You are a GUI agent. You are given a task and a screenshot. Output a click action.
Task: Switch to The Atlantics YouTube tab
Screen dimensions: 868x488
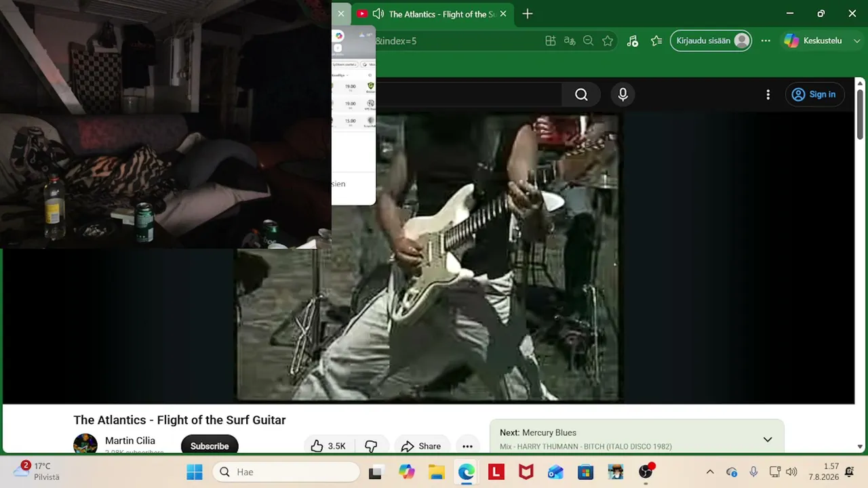431,14
